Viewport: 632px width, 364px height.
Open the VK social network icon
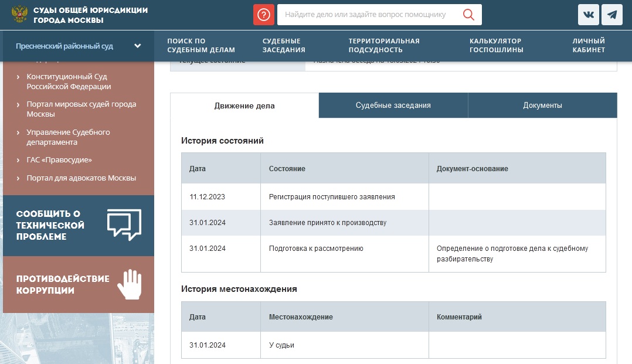(x=588, y=15)
